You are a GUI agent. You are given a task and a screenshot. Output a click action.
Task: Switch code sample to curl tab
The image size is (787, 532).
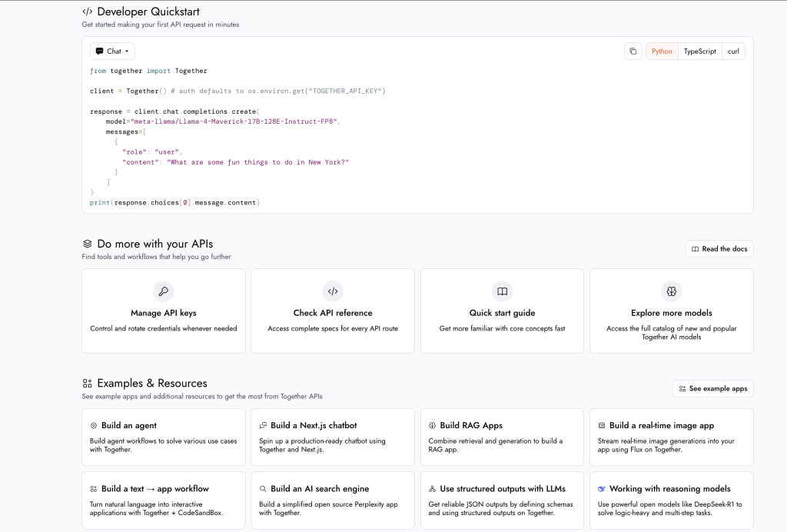[x=733, y=52]
